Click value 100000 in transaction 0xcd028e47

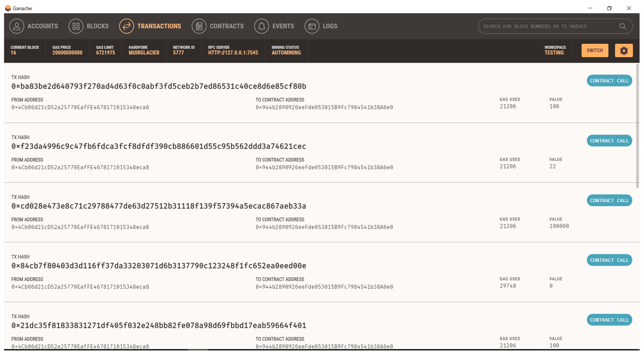click(x=559, y=226)
